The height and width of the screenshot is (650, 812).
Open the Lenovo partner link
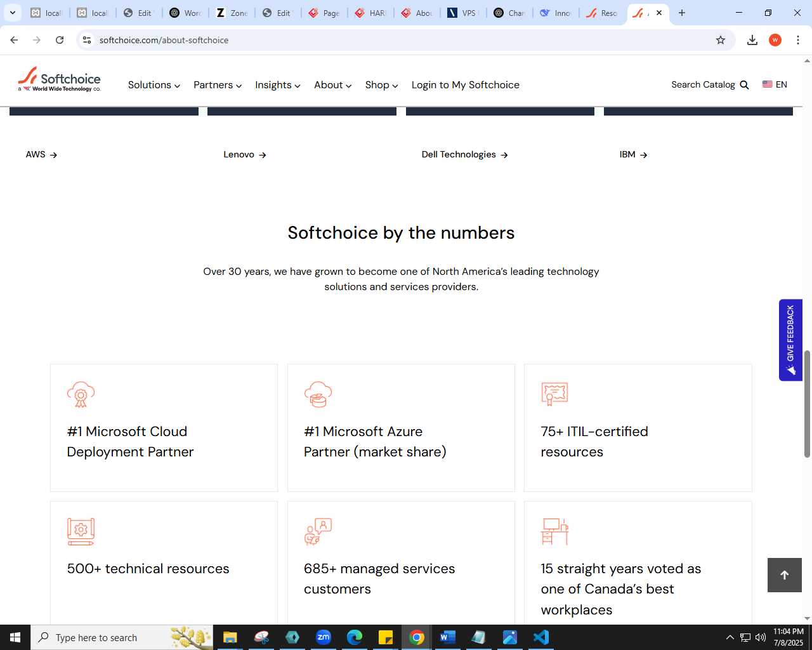pyautogui.click(x=245, y=154)
